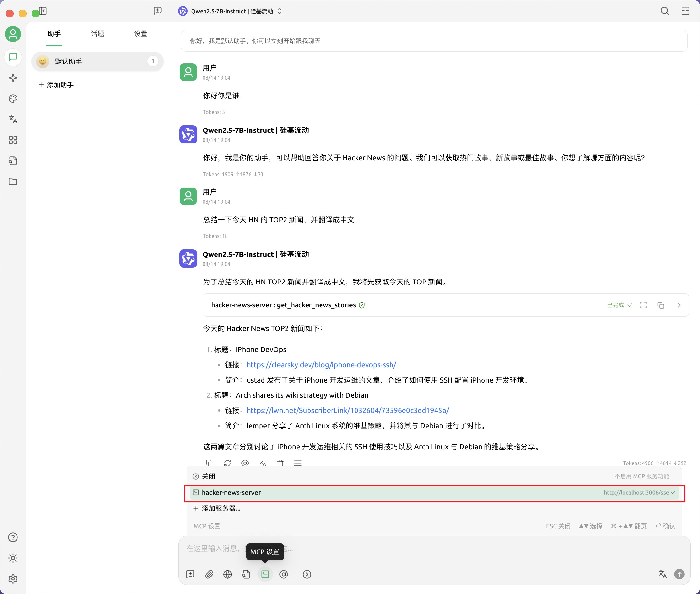The image size is (700, 594).
Task: Expand input toolbar with the arrow circle icon
Action: 307,574
